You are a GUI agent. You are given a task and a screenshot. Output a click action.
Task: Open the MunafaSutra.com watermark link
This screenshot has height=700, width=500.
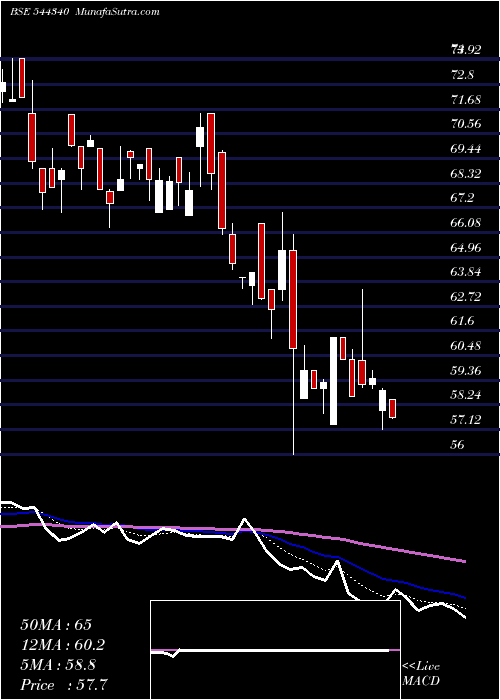118,12
